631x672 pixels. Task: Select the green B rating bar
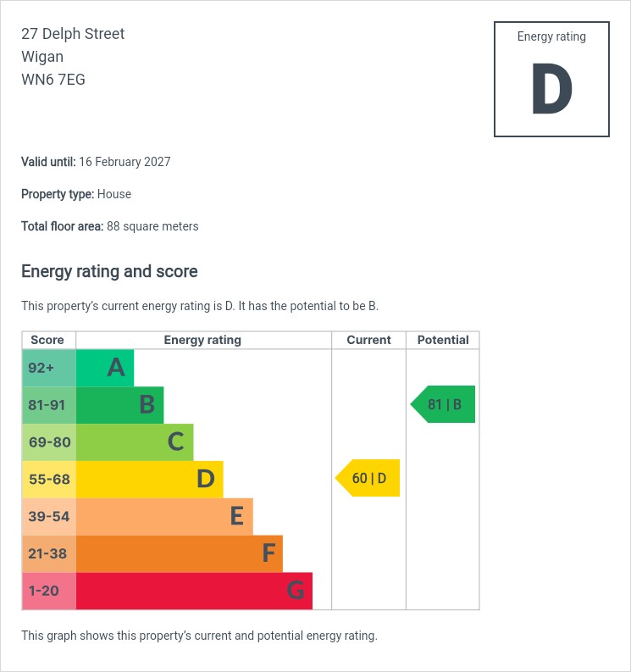tap(119, 405)
